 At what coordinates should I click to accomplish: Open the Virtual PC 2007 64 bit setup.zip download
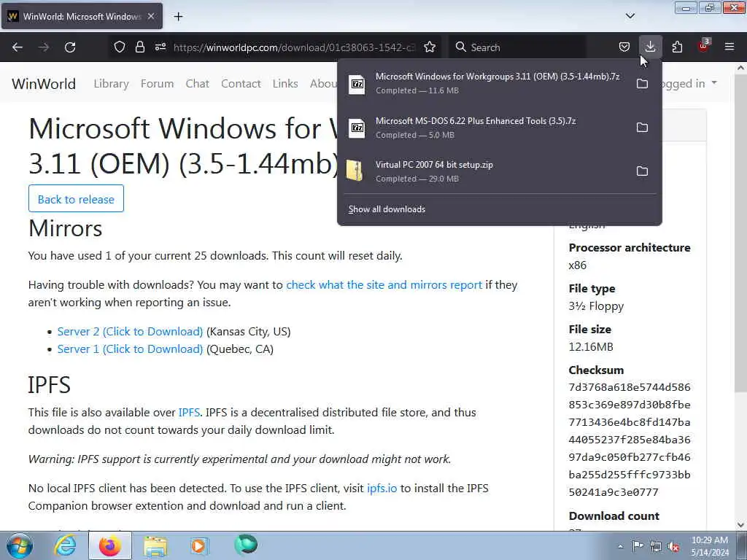[x=486, y=171]
